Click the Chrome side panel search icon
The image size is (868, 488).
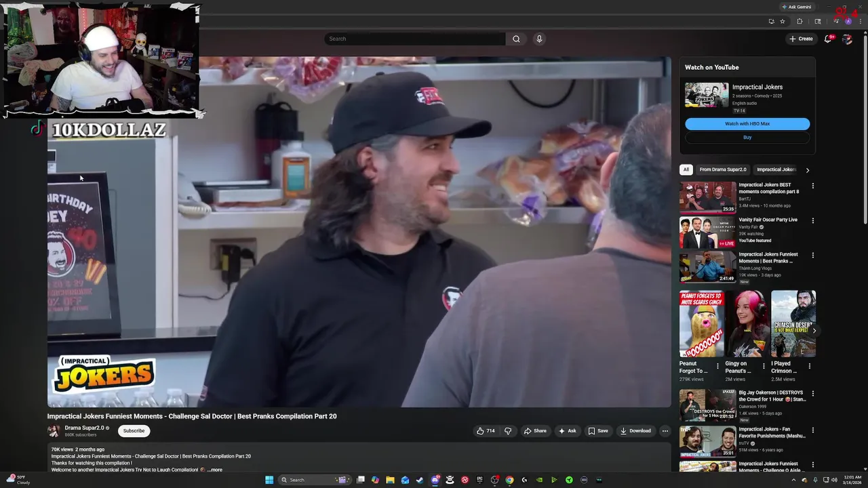(x=818, y=21)
